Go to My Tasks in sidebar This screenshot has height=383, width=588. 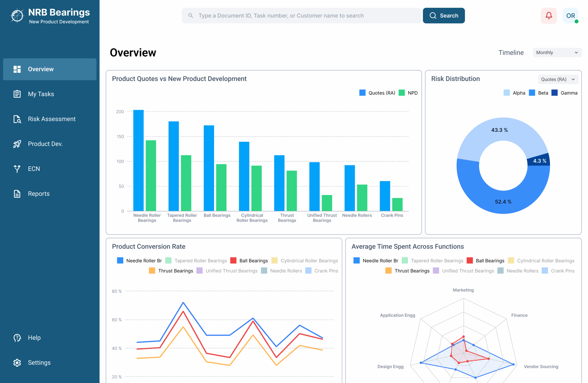tap(50, 94)
